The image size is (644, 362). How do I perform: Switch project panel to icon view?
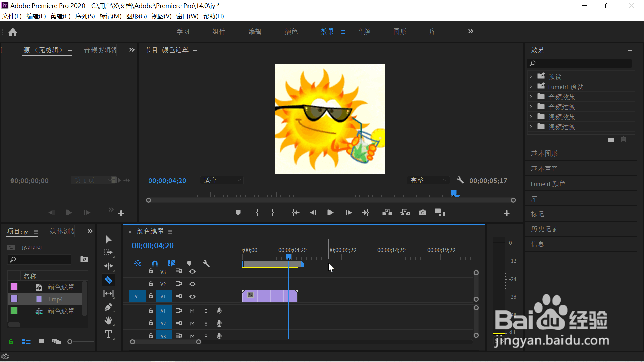41,342
